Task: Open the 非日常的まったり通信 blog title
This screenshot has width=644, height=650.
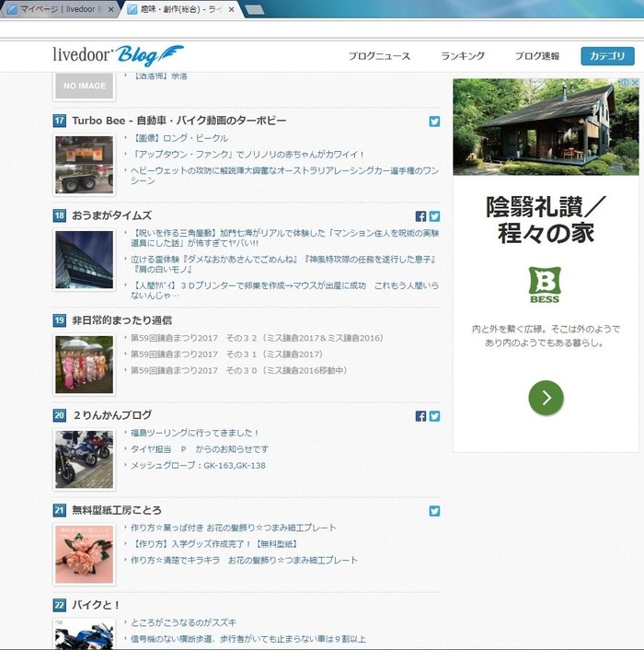Action: pos(121,320)
